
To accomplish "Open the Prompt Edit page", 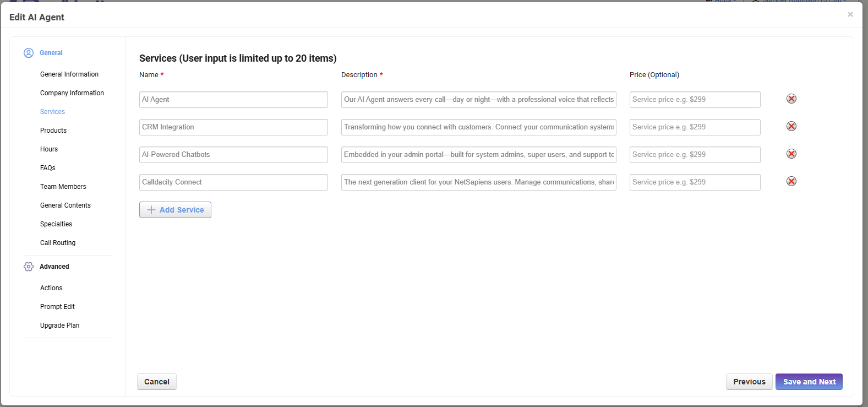I will click(x=57, y=307).
